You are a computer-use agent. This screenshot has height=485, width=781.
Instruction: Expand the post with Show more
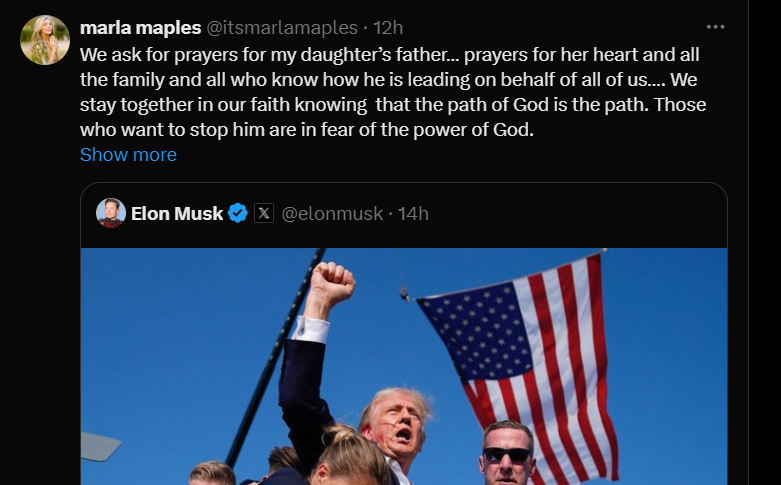point(128,155)
